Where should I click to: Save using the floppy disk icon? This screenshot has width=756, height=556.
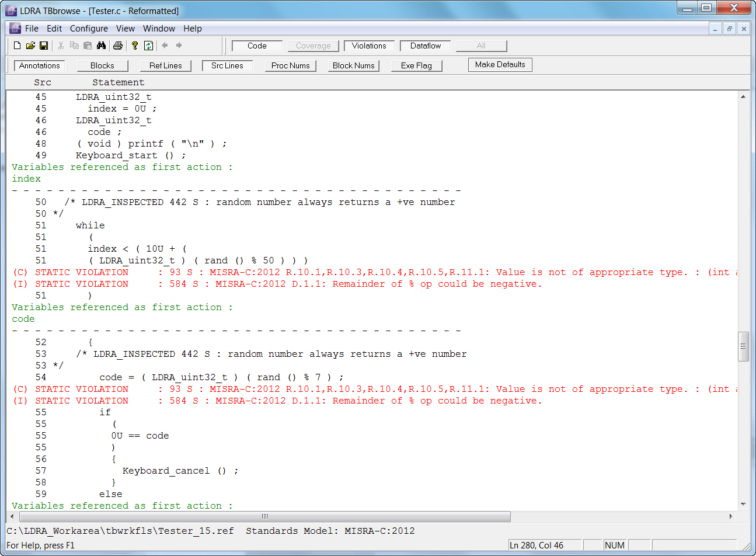(x=44, y=46)
